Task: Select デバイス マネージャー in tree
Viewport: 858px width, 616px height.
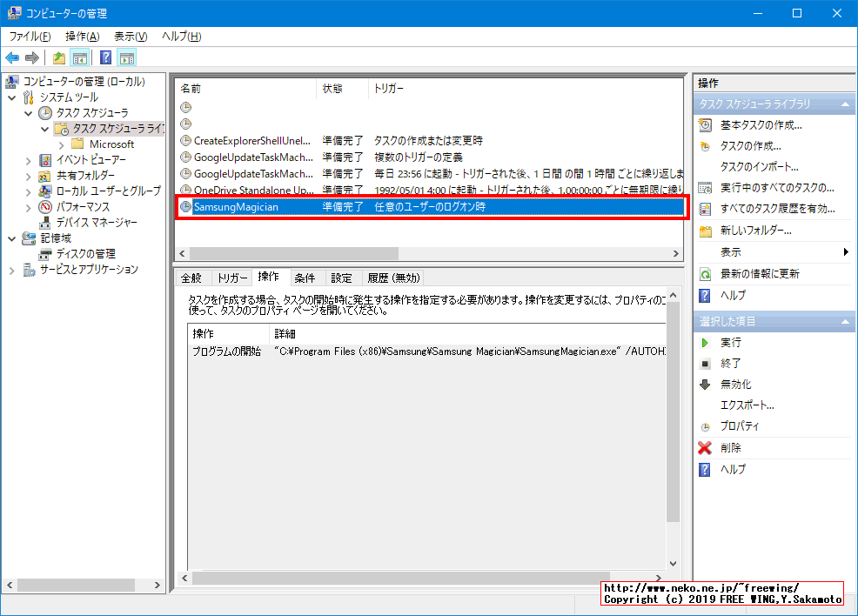Action: click(x=97, y=223)
